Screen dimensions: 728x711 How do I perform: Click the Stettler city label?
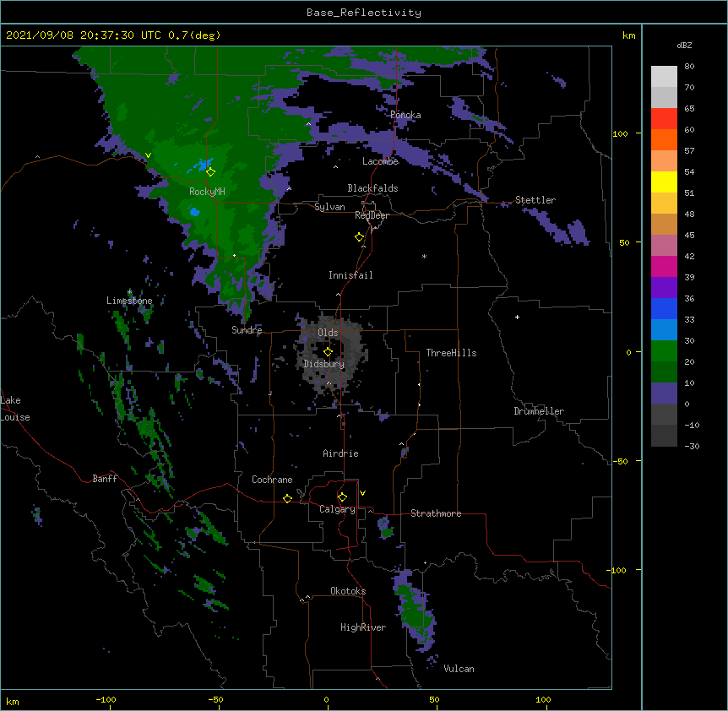point(535,200)
